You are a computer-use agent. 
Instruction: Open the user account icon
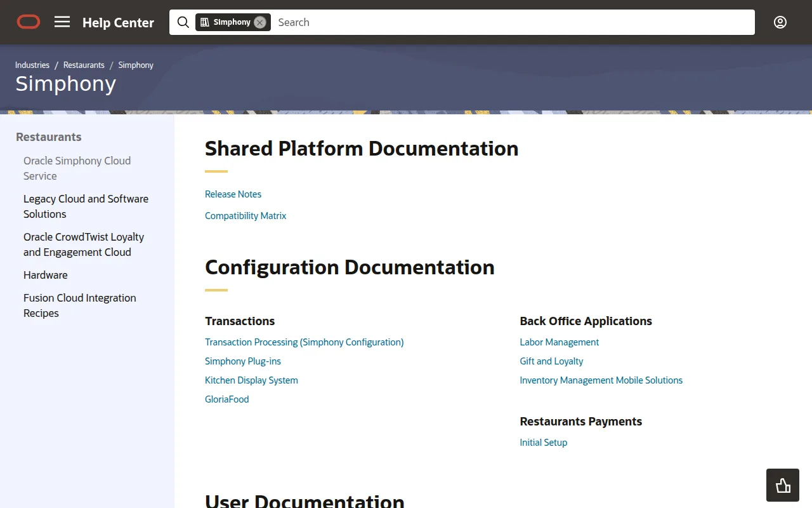pyautogui.click(x=780, y=22)
